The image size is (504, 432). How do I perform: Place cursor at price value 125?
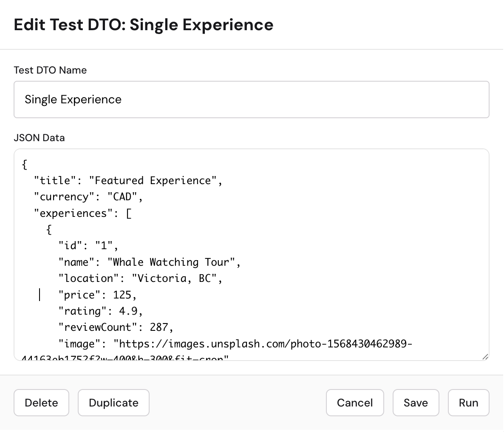(122, 295)
